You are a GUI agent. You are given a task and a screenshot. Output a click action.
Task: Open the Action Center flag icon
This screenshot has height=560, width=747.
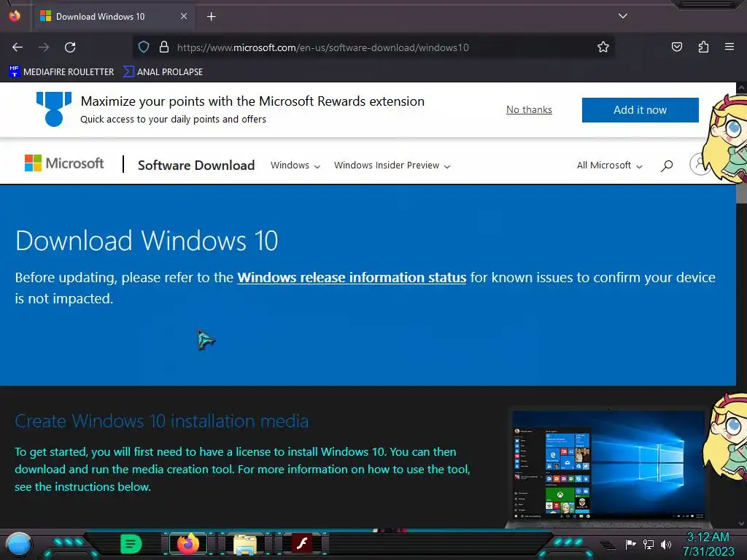click(x=630, y=544)
